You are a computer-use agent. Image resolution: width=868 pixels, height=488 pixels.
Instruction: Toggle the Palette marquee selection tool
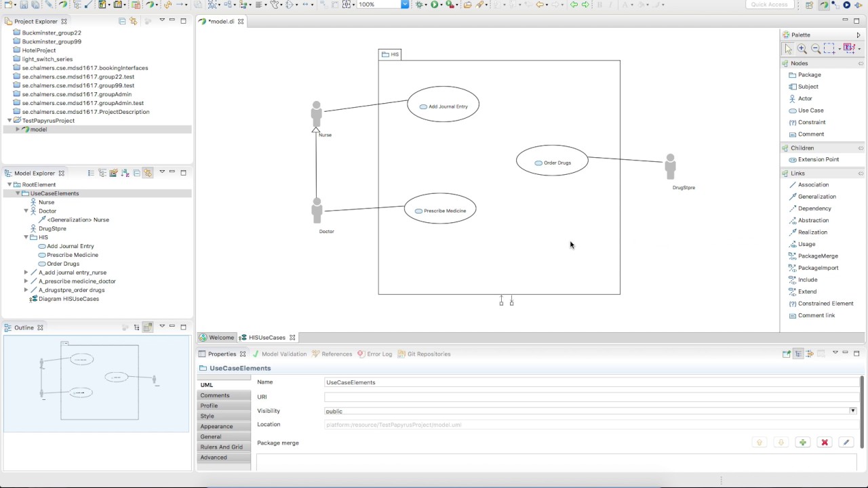click(x=829, y=48)
